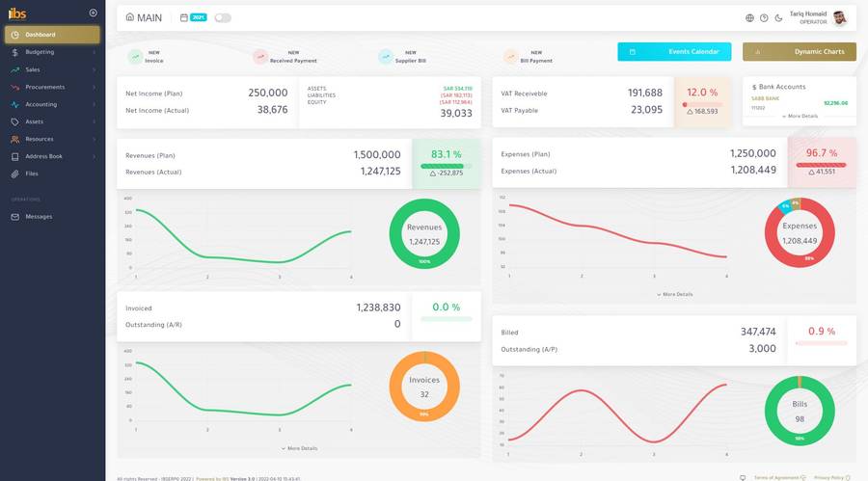Click the Tariq Homaid profile avatar
The width and height of the screenshot is (868, 481).
click(840, 17)
